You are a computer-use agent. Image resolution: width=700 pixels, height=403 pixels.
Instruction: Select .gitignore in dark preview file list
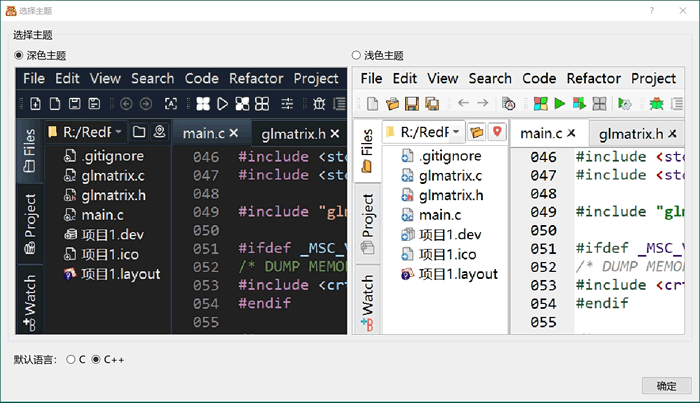point(113,156)
